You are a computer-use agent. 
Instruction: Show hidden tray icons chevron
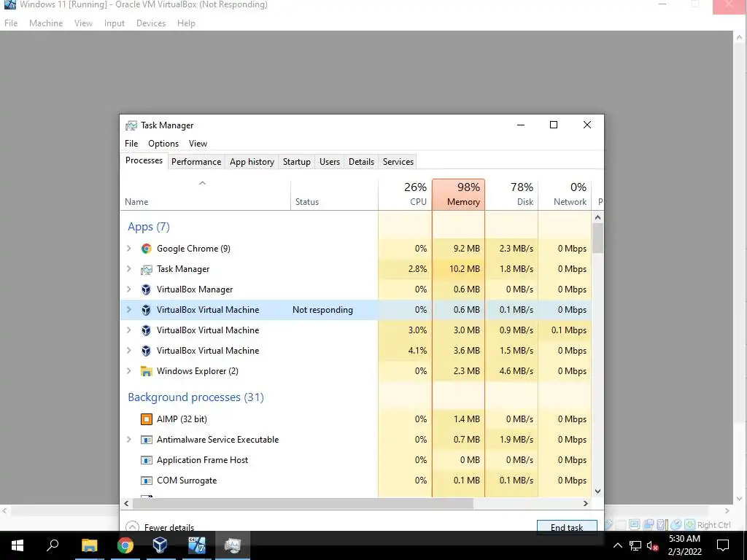click(x=617, y=545)
